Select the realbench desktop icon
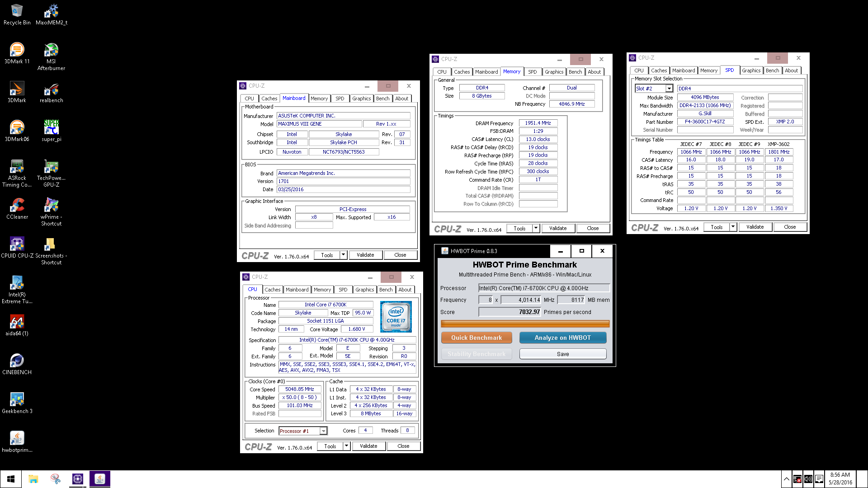The height and width of the screenshot is (488, 868). pos(51,92)
